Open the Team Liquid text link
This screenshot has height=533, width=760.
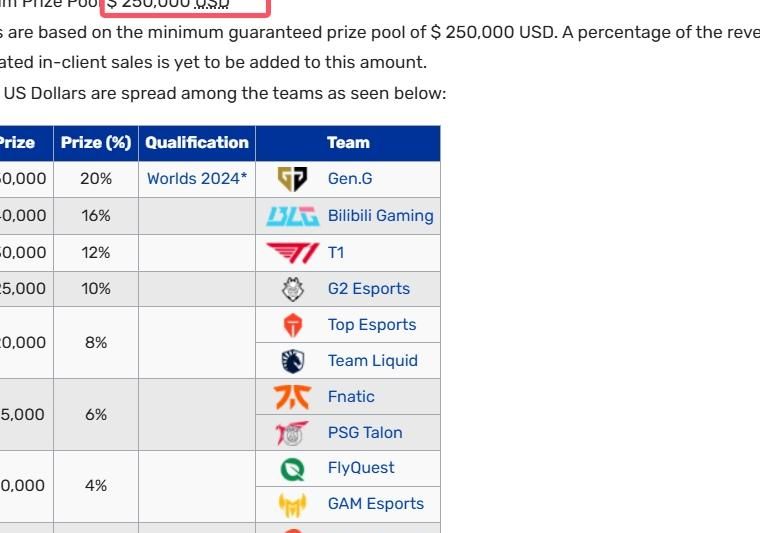(372, 361)
